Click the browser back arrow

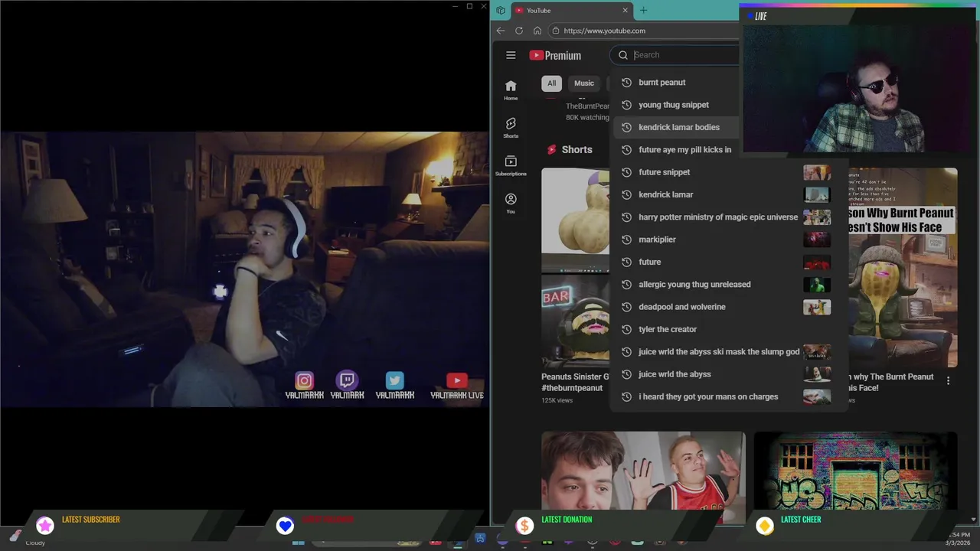501,31
